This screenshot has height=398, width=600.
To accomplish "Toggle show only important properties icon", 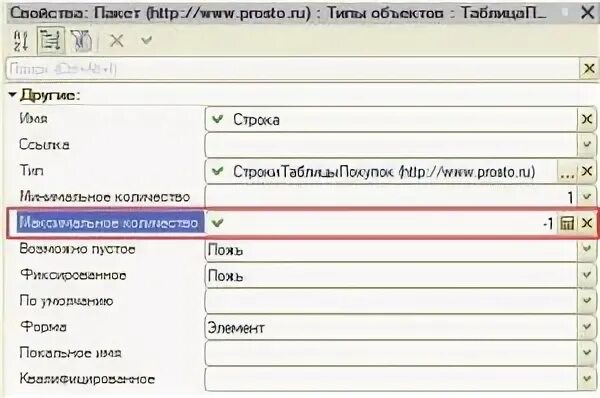I will pos(82,41).
